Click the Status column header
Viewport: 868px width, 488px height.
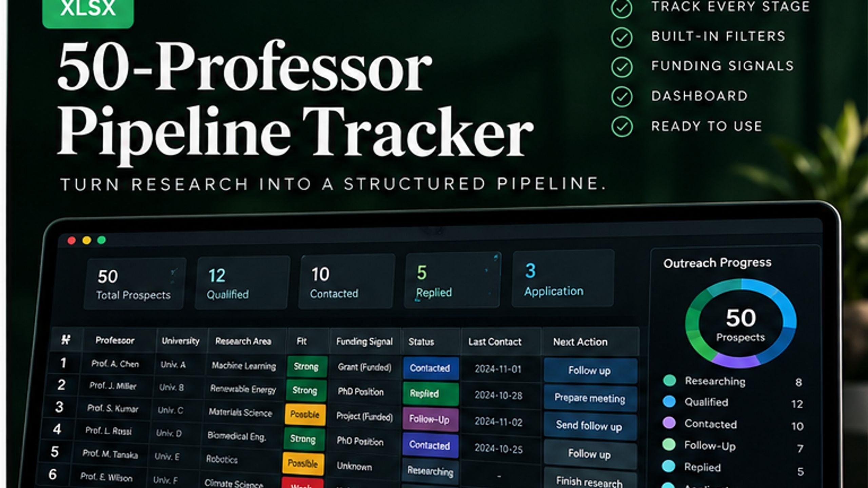click(x=421, y=342)
